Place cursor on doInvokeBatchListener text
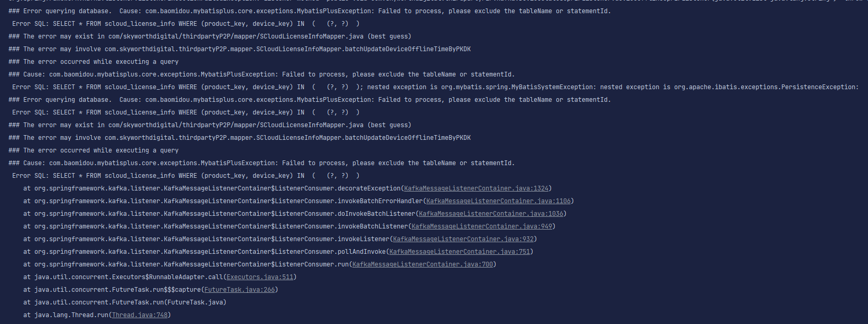868x324 pixels. point(377,214)
